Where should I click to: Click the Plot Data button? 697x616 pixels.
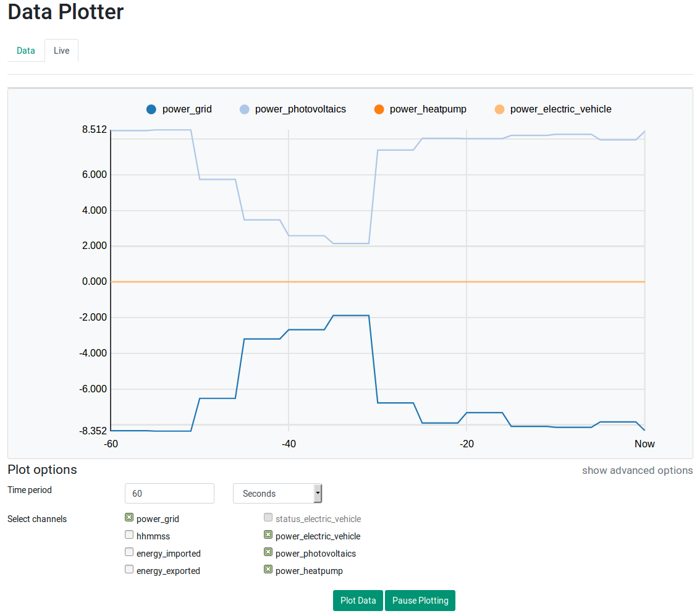point(358,600)
